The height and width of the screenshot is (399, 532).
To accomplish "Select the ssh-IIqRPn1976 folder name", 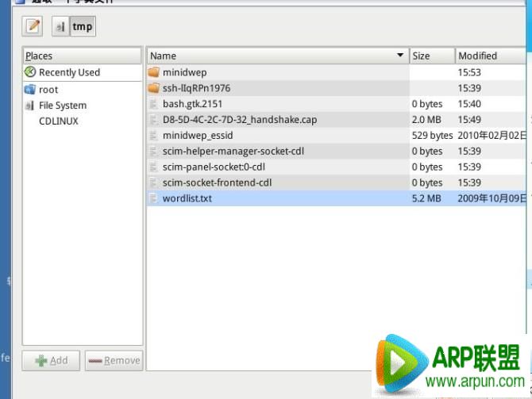I will (x=196, y=88).
